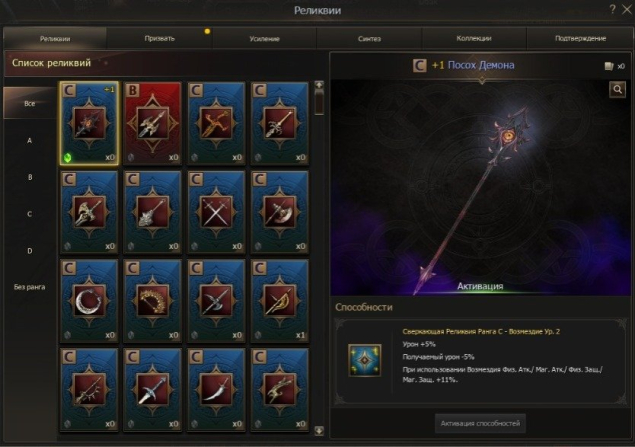
Task: Open the Коллекции tab
Action: pos(474,38)
